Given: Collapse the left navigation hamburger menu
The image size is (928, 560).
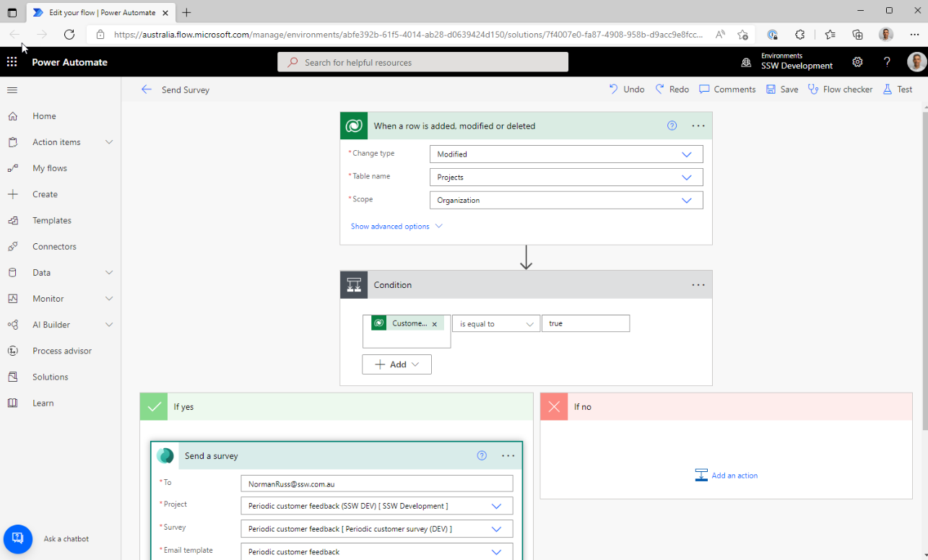Looking at the screenshot, I should pyautogui.click(x=12, y=90).
